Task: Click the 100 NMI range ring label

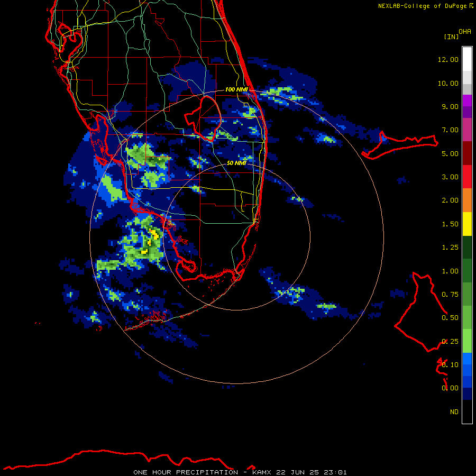Action: pos(236,89)
